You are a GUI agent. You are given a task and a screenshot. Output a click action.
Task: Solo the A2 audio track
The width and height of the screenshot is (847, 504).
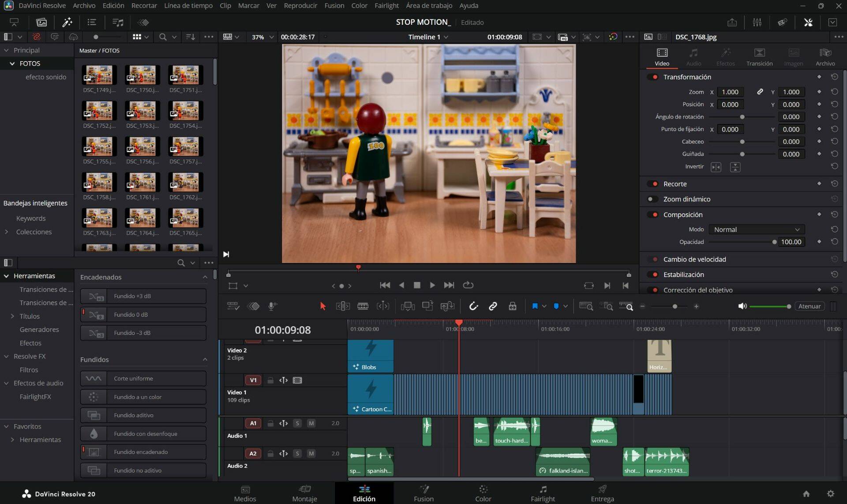297,453
